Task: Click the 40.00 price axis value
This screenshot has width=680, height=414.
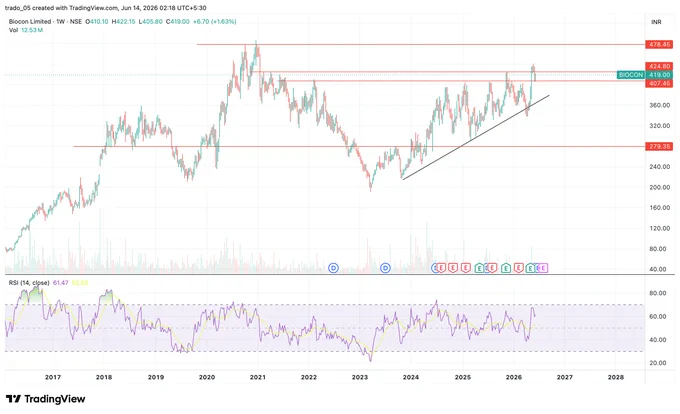Action: [x=659, y=269]
